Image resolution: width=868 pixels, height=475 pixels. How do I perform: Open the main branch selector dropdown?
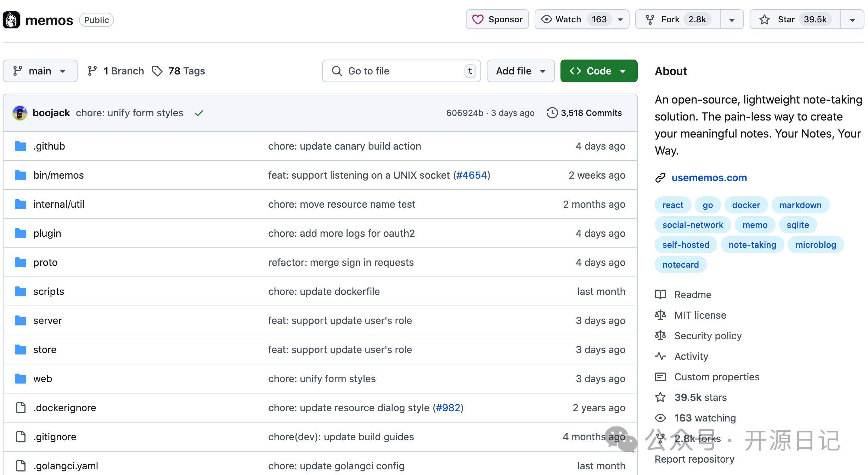40,71
